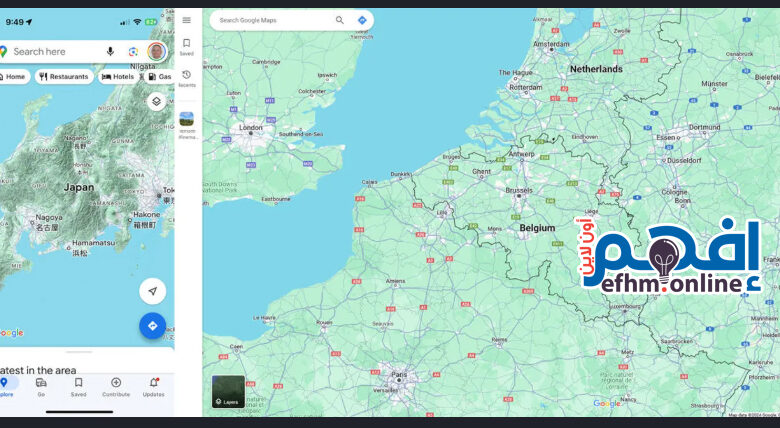Select the Gas chip
This screenshot has width=780, height=428.
[160, 77]
